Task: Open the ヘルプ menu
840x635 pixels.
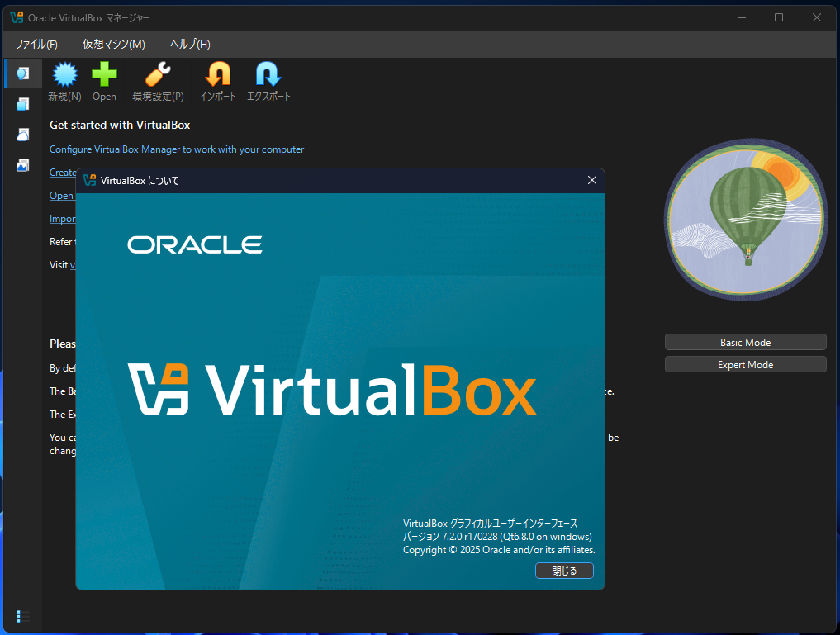Action: 188,44
